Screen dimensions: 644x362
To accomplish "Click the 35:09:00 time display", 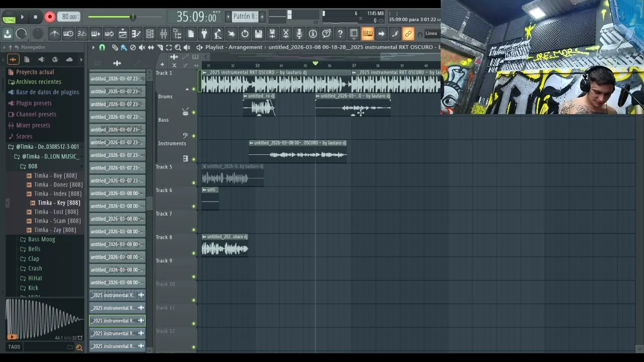I will click(196, 17).
